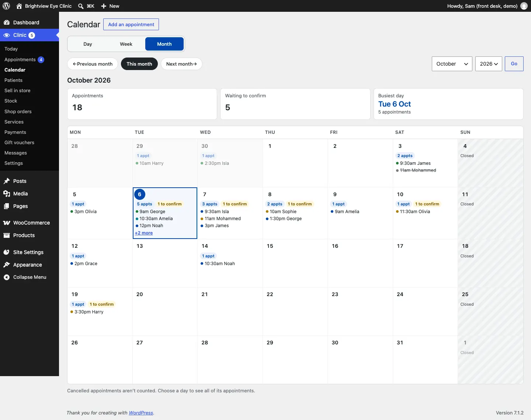The width and height of the screenshot is (531, 420).
Task: Go to Previous month
Action: pos(93,64)
